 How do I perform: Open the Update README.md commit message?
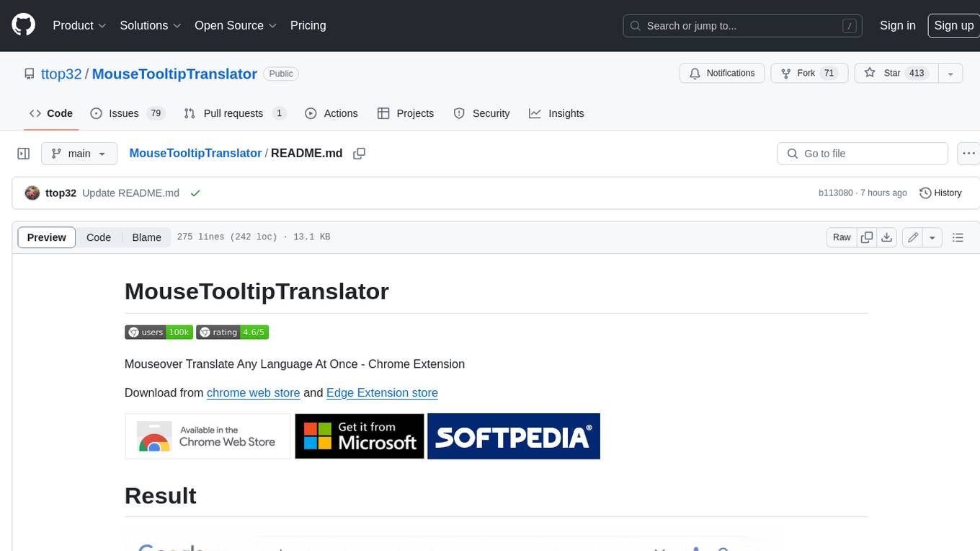pos(130,193)
